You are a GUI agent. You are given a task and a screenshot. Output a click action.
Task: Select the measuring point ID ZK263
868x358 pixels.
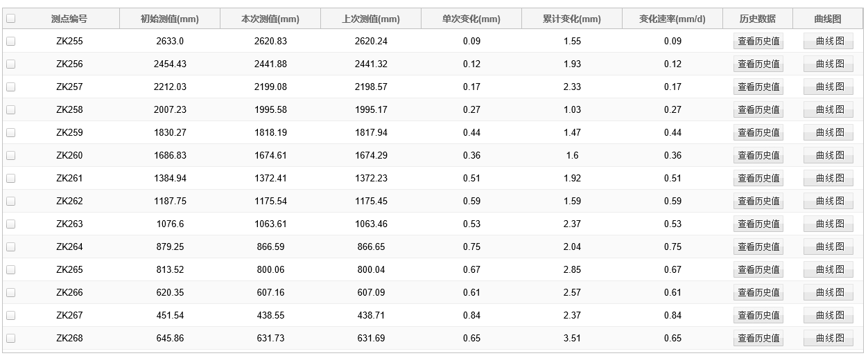click(69, 224)
